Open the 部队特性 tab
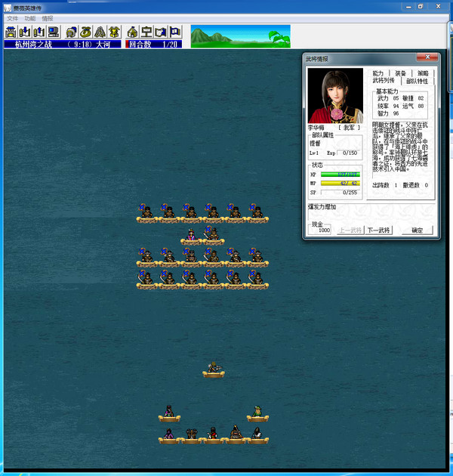This screenshot has width=453, height=476. coord(418,82)
